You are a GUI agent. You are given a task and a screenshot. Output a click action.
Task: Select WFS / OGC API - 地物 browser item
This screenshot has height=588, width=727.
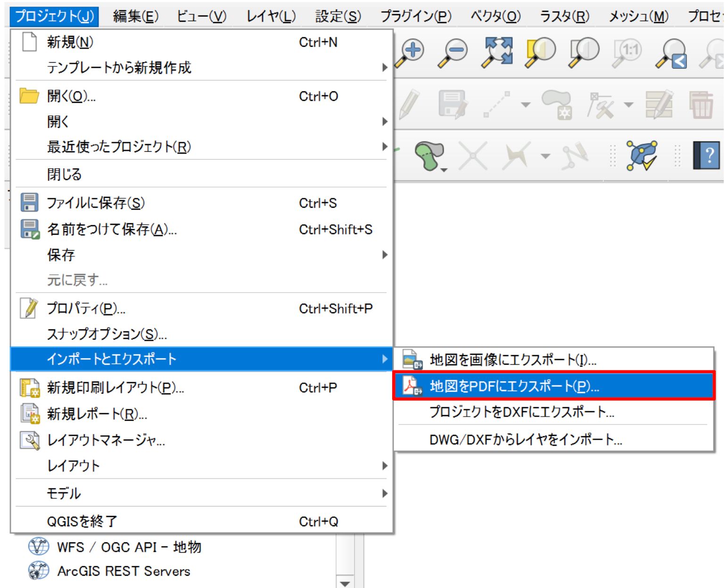[x=115, y=547]
